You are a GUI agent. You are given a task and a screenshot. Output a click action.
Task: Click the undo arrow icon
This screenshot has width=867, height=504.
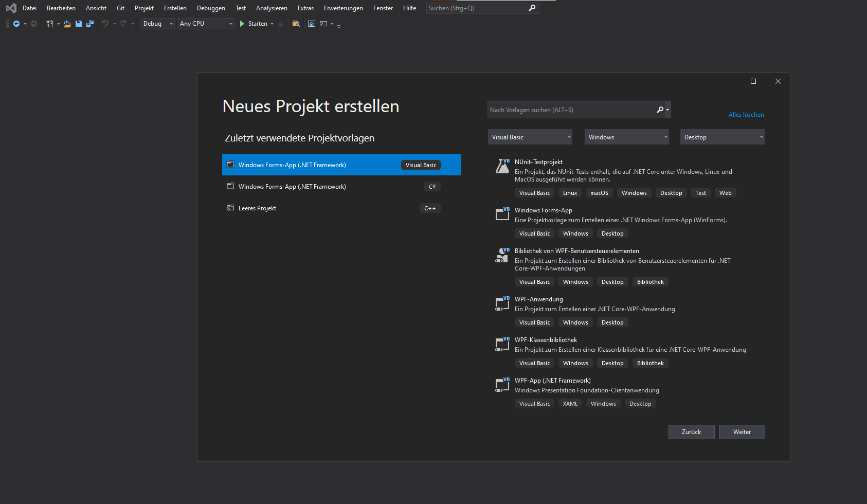[105, 24]
